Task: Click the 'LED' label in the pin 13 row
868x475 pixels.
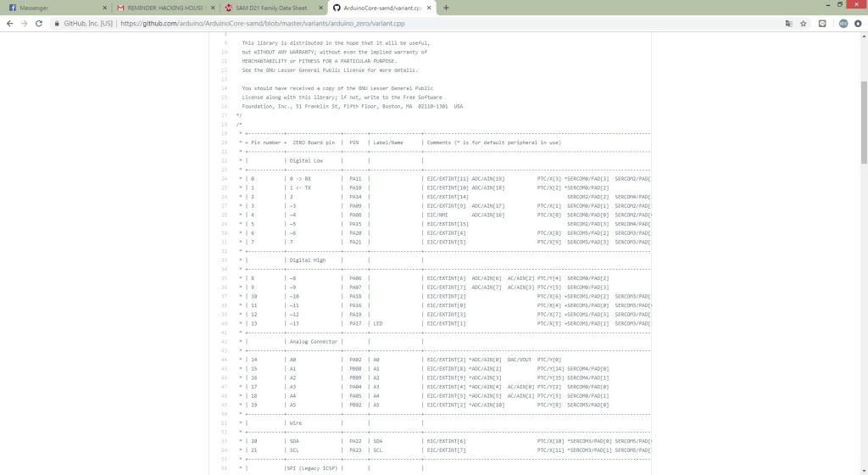Action: pos(377,323)
